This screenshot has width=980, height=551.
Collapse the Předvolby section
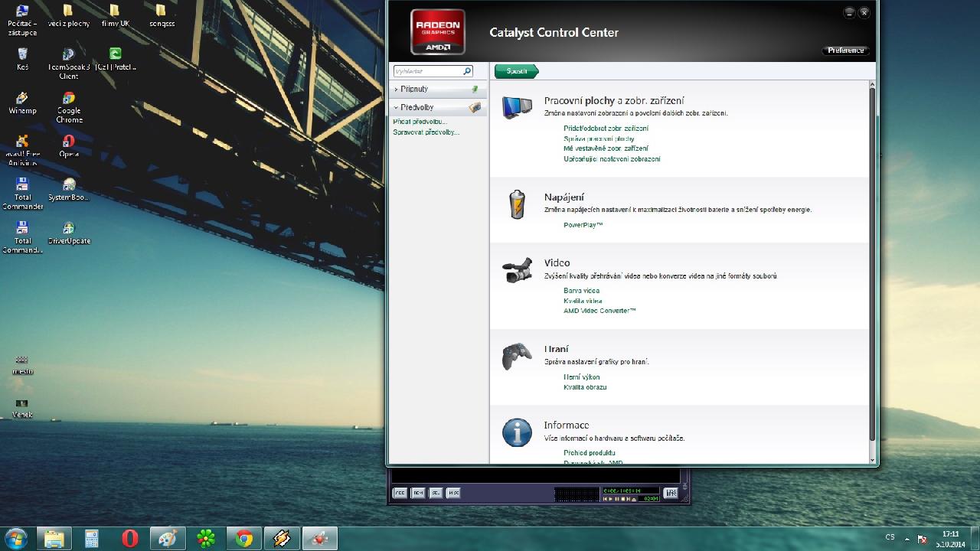[416, 108]
